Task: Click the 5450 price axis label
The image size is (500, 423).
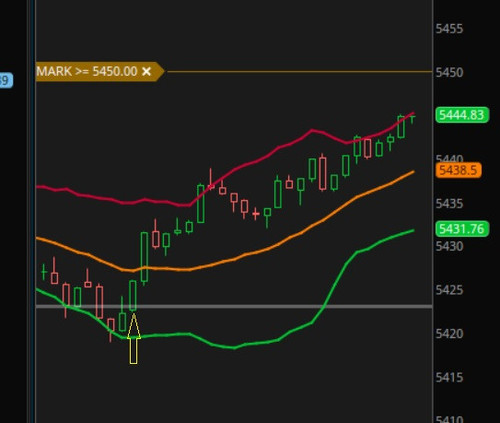Action: pyautogui.click(x=449, y=72)
